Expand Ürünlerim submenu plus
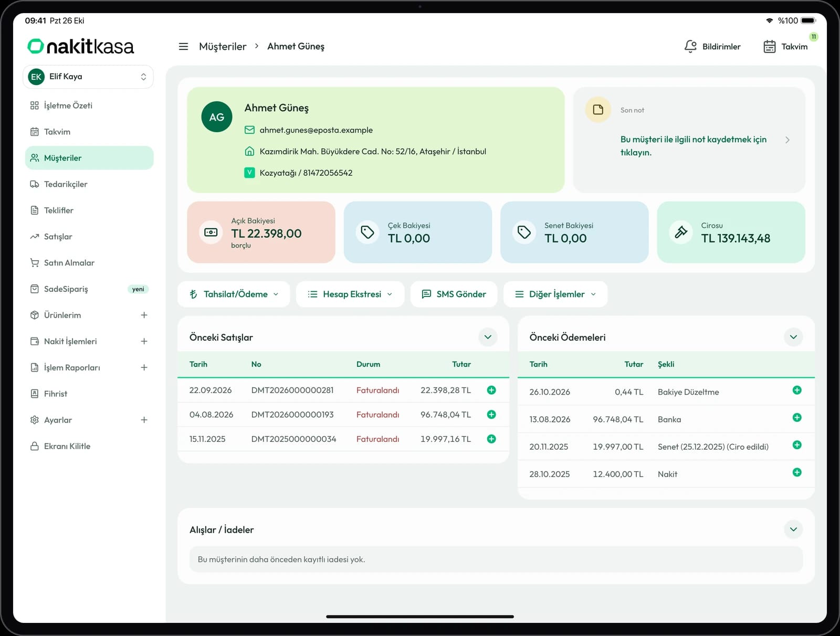 click(144, 315)
